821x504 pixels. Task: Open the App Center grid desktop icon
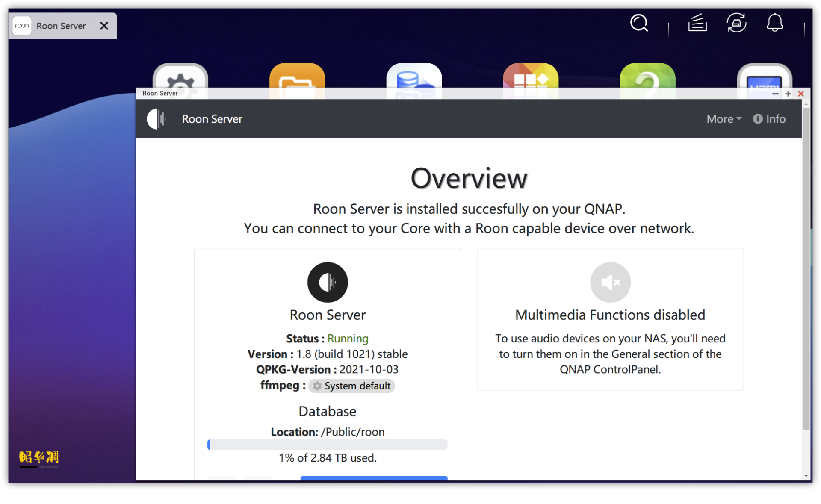[x=531, y=76]
